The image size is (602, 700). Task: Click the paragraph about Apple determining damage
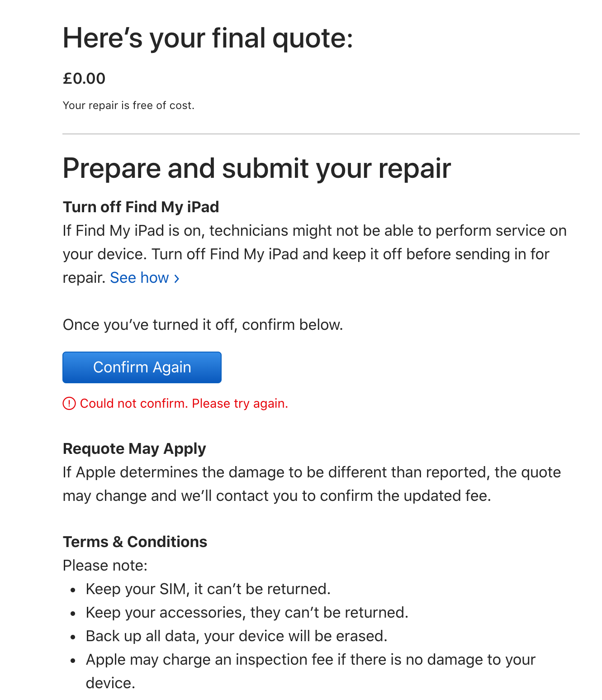312,484
